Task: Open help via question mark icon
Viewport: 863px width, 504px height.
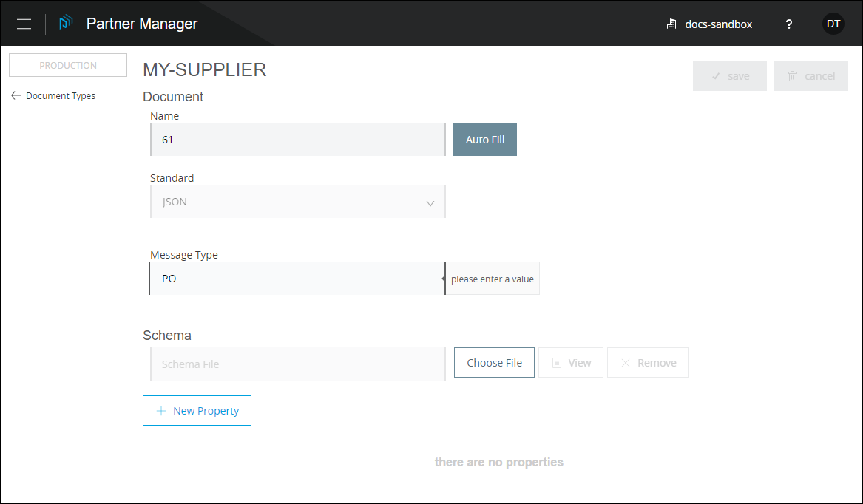Action: pyautogui.click(x=789, y=24)
